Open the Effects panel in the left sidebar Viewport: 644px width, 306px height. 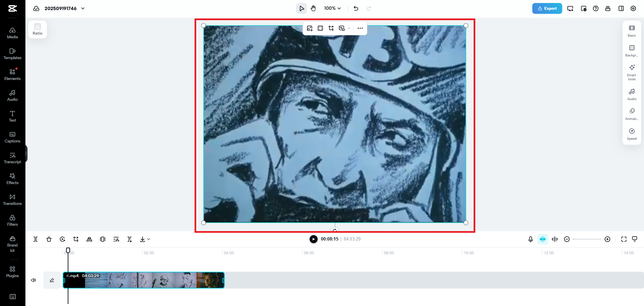click(12, 178)
